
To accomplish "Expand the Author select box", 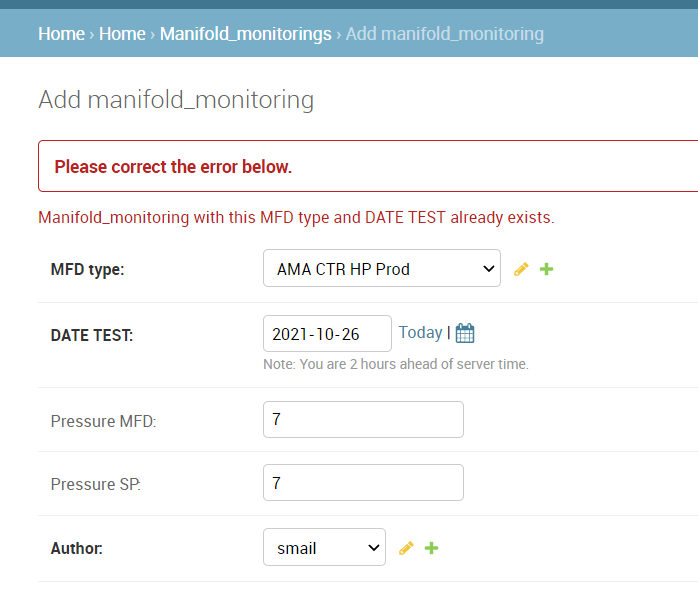I will coord(325,547).
